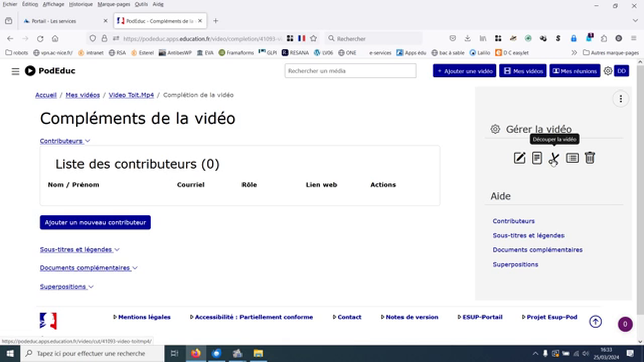Switch to the Portail - Les services tab
Screen dimensions: 644x362
pyautogui.click(x=55, y=21)
